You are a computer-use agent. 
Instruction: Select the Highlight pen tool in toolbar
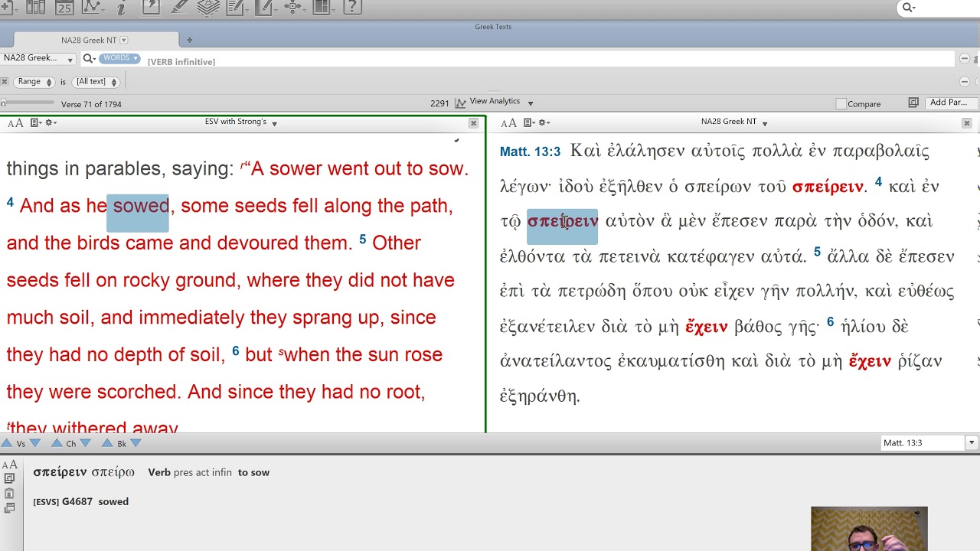point(179,8)
